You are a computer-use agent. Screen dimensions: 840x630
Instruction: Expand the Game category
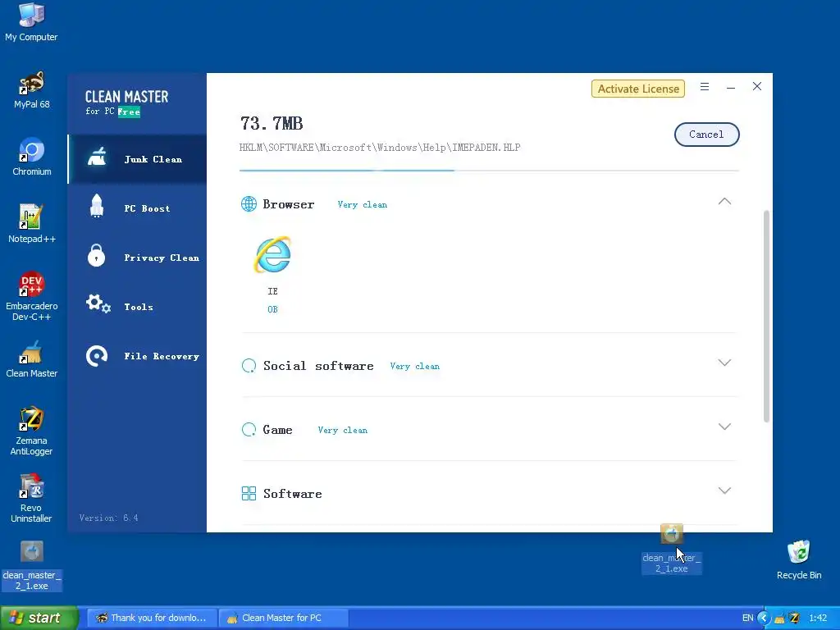point(724,427)
